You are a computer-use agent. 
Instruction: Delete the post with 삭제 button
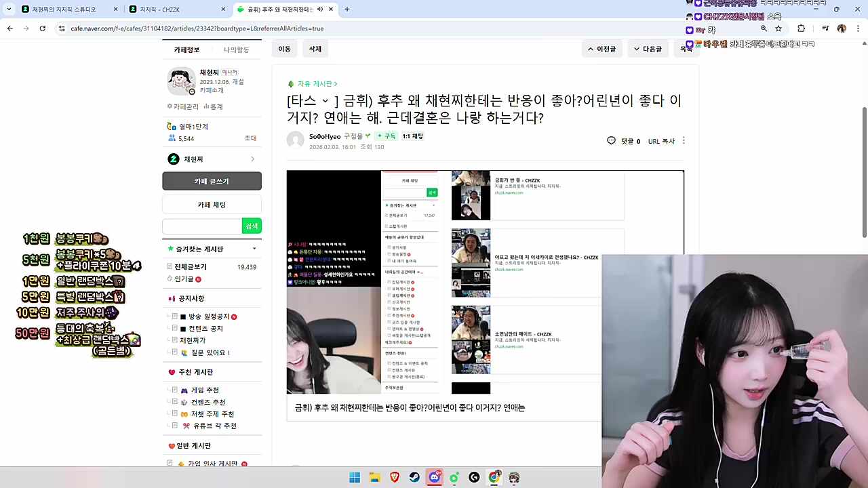(314, 49)
